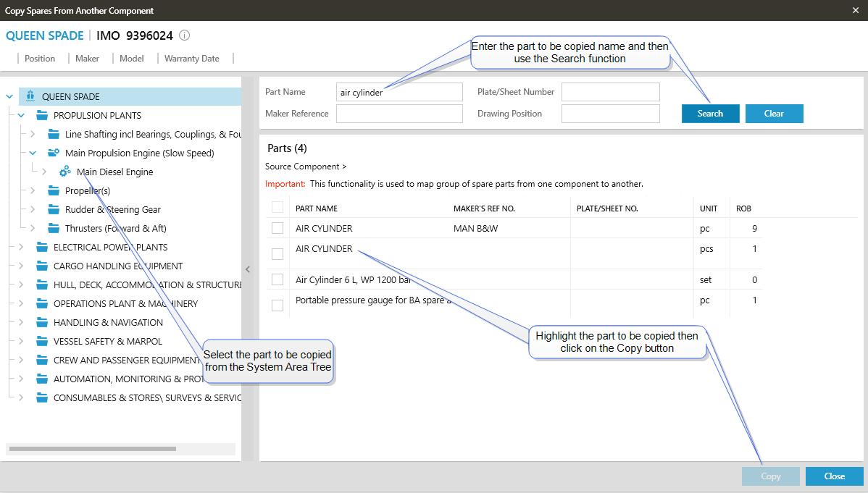Expand the HANDLING & NAVIGATION node
Image resolution: width=868 pixels, height=493 pixels.
(x=21, y=322)
